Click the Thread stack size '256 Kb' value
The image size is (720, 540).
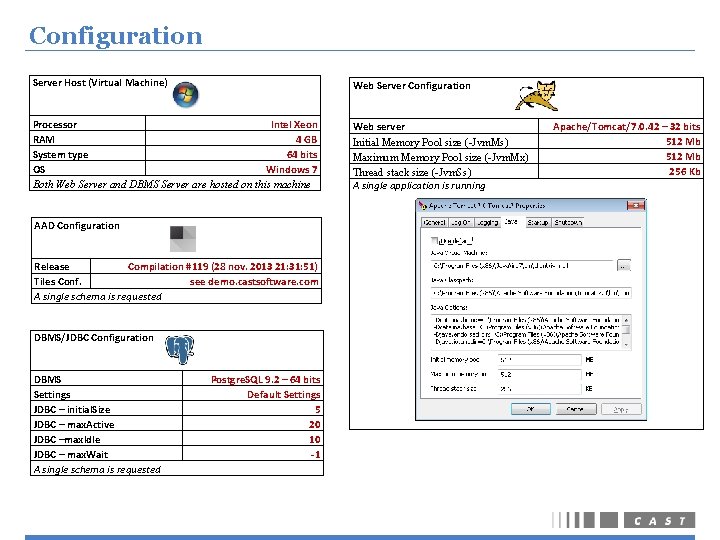[x=685, y=171]
